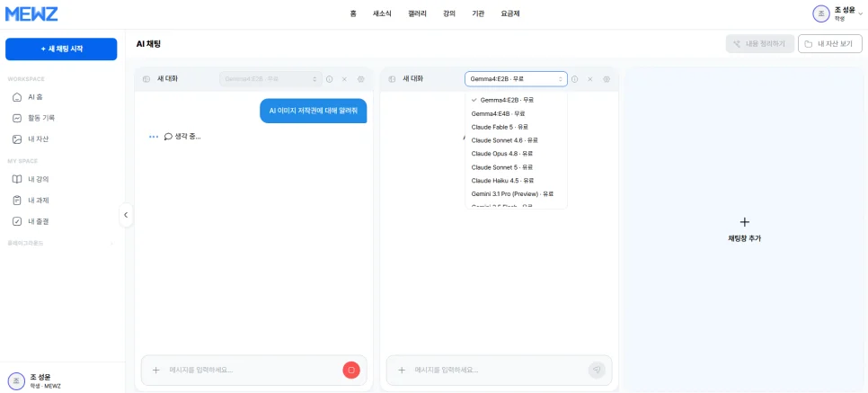The image size is (868, 393).
Task: Click the 생각 중... status text
Action: 188,137
